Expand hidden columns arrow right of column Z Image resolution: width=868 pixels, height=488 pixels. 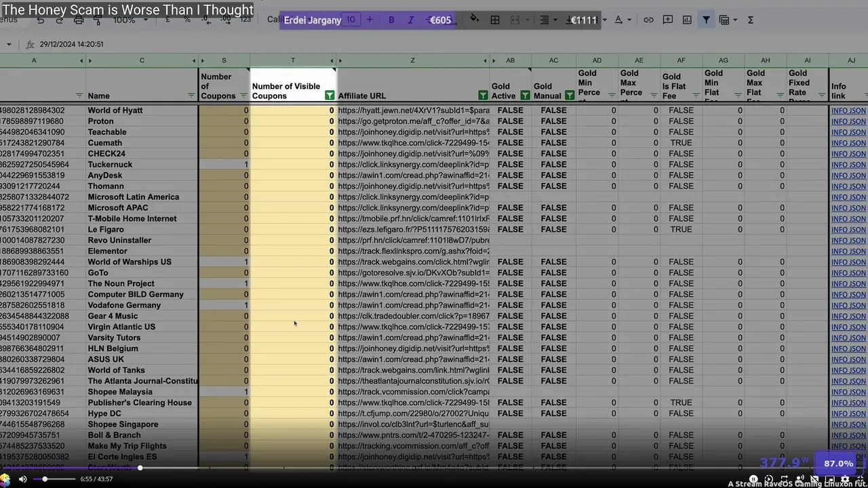coord(485,61)
